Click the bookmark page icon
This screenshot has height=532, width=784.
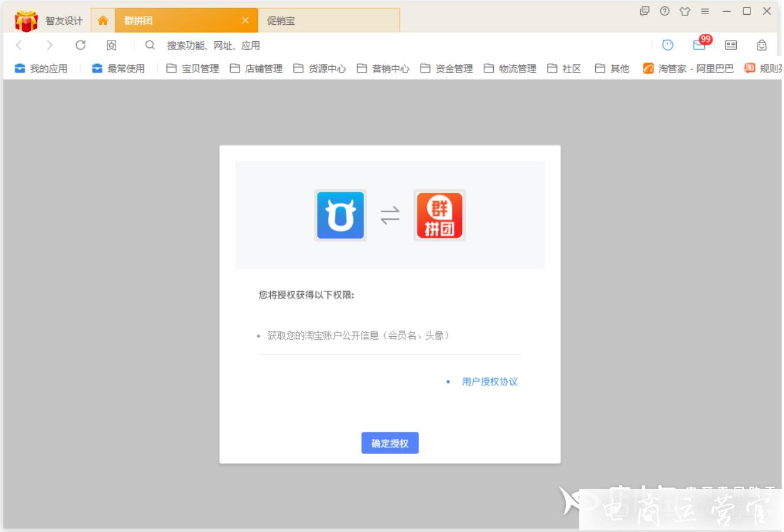coord(111,45)
